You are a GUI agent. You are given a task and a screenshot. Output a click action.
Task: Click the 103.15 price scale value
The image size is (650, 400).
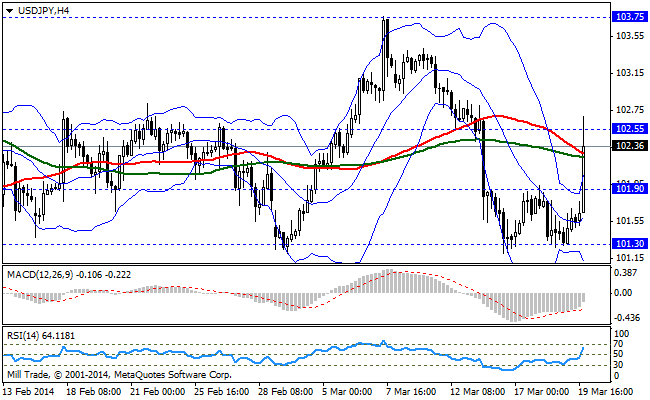630,73
